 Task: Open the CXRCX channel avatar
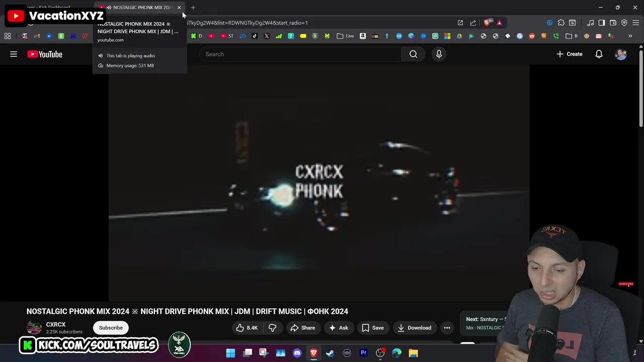[x=34, y=328]
